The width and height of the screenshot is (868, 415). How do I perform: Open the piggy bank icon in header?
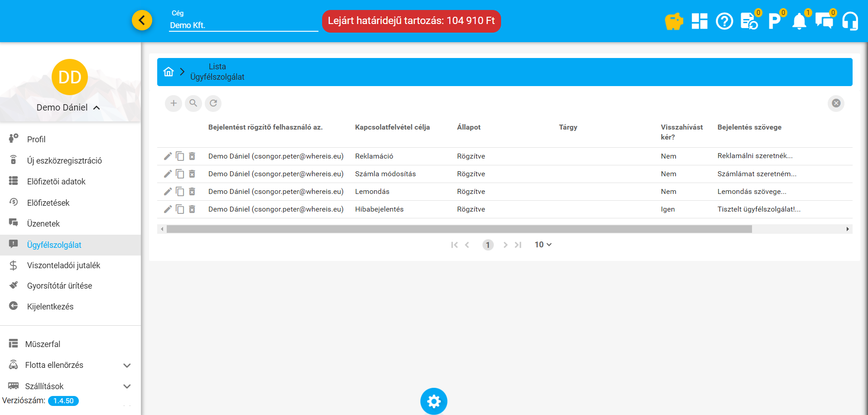(x=674, y=21)
